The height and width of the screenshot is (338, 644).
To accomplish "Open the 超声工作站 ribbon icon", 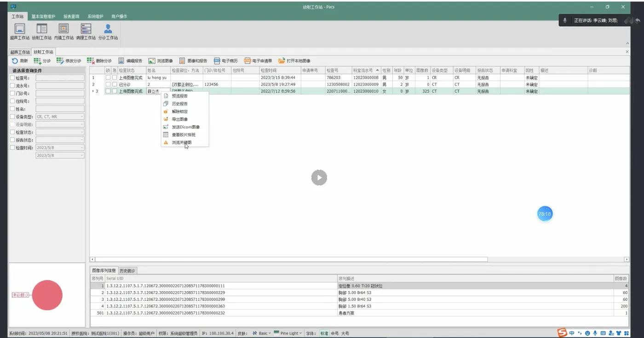I will [x=20, y=32].
